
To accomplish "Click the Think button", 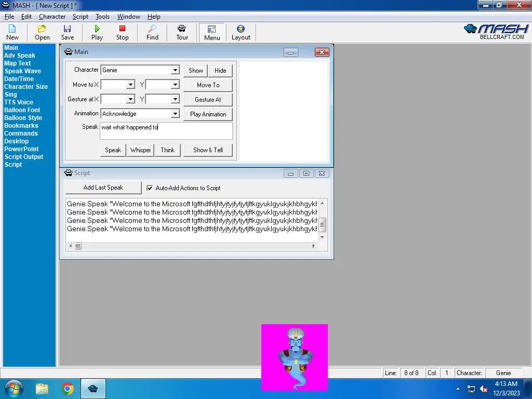I will point(168,150).
